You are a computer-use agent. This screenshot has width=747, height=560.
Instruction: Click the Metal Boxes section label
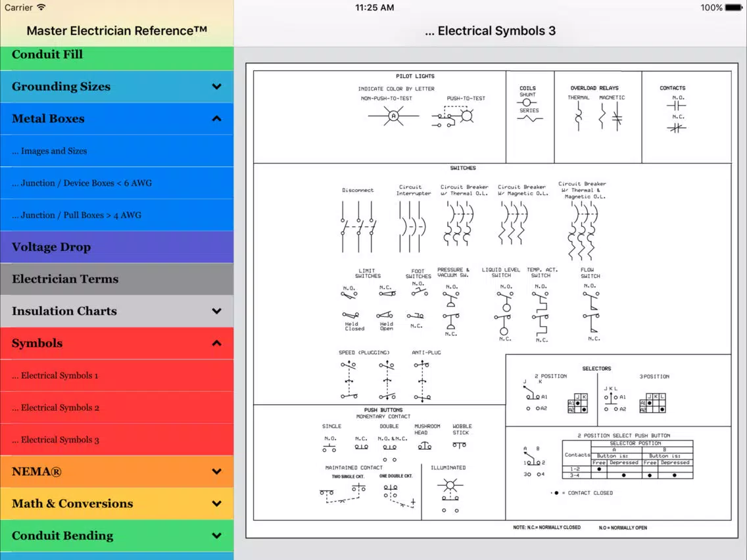coord(48,118)
